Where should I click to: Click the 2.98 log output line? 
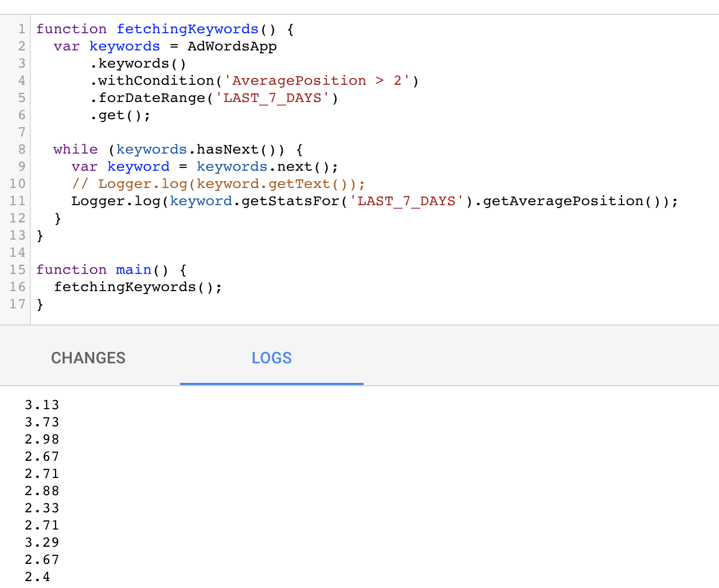[42, 440]
